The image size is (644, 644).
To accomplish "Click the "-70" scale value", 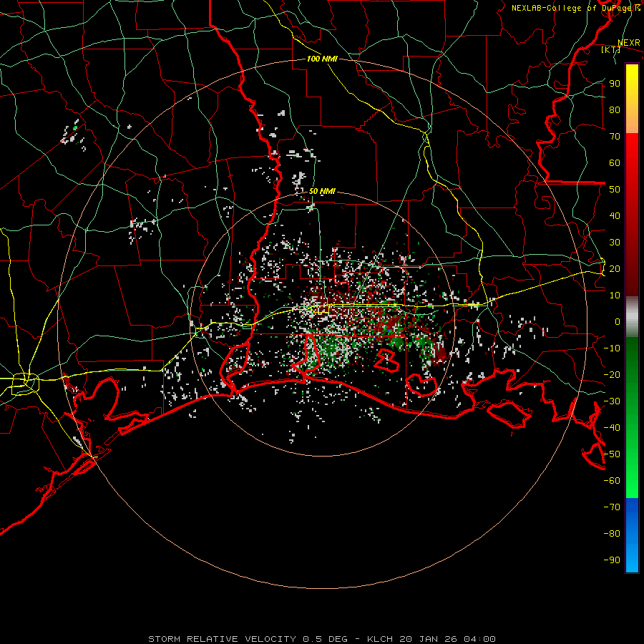I will (612, 507).
